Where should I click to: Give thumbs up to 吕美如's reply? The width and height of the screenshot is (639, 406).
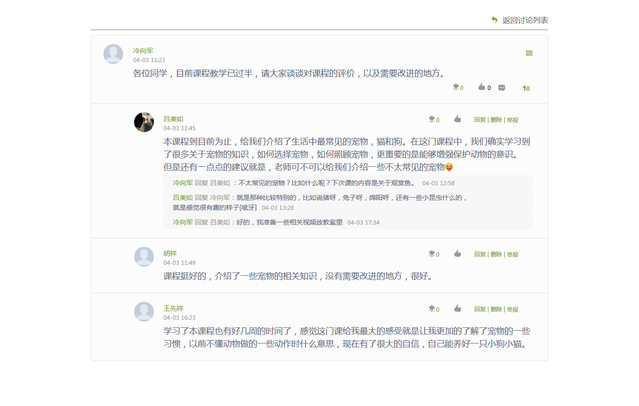pyautogui.click(x=457, y=118)
